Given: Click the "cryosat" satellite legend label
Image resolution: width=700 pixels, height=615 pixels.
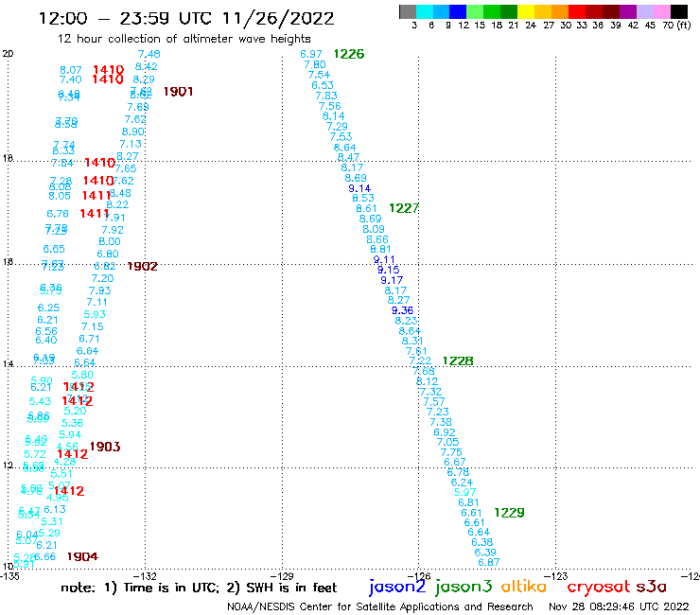Looking at the screenshot, I should [x=599, y=587].
